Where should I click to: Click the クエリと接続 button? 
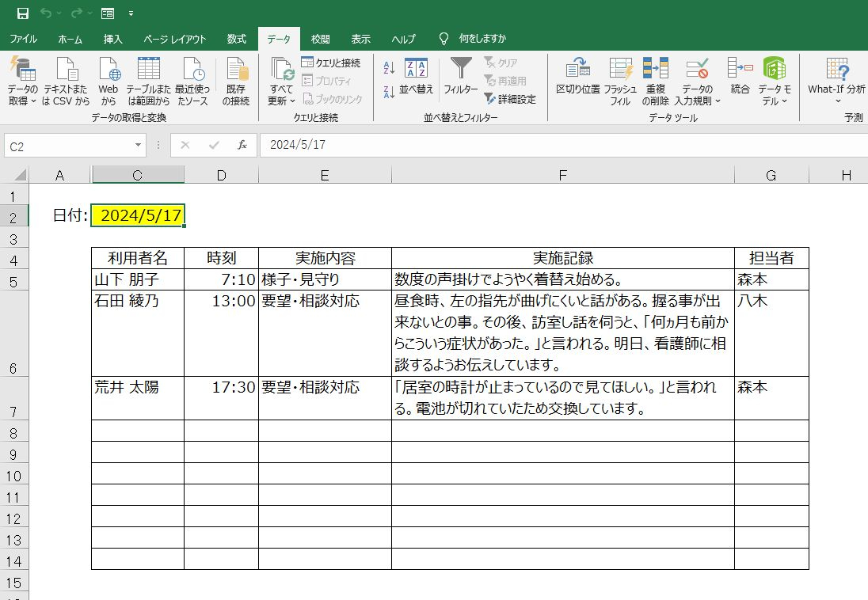coord(331,63)
